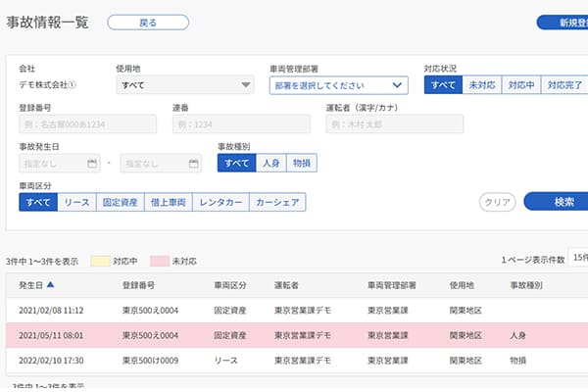Filter accident type 人身
Viewport: 588px width, 392px height.
[271, 164]
